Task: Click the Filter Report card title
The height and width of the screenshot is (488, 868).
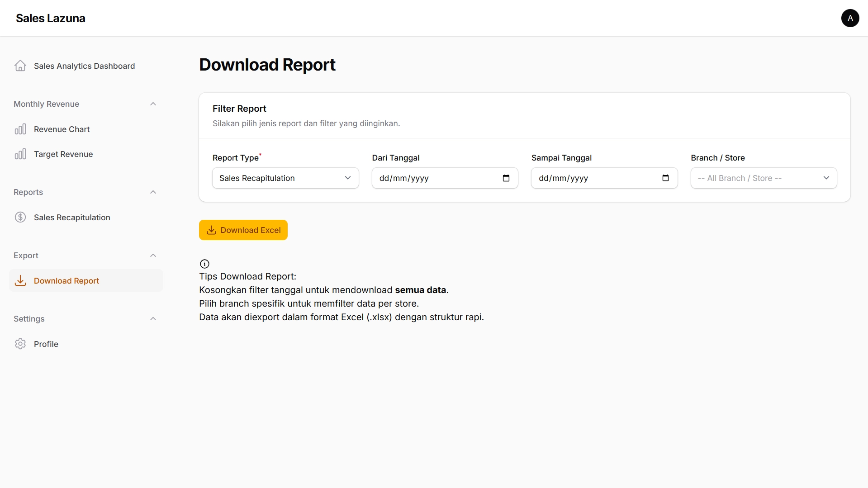Action: (x=239, y=109)
